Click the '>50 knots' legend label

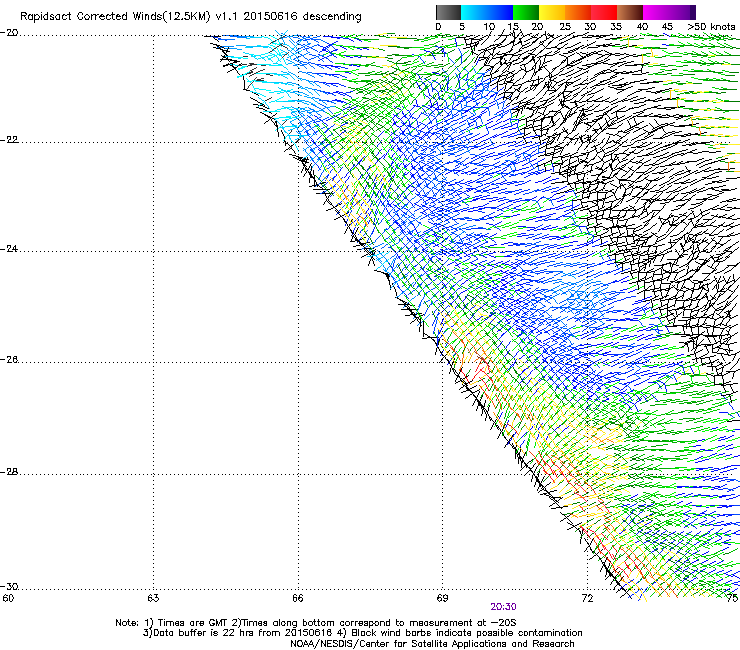pos(711,27)
